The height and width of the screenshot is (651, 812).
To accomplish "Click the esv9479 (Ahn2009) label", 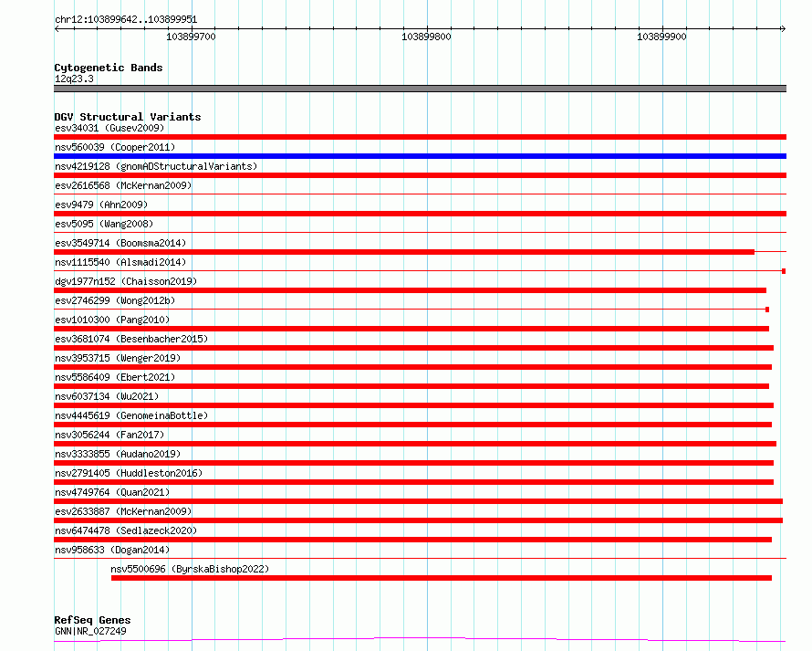I will point(101,205).
